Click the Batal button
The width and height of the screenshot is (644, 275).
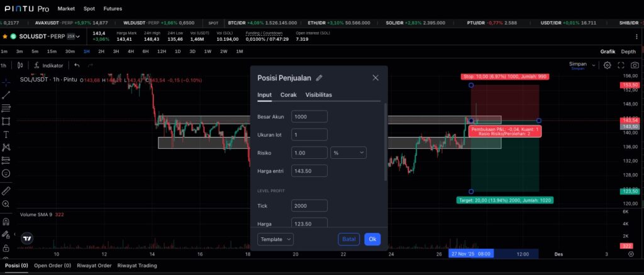(x=349, y=239)
